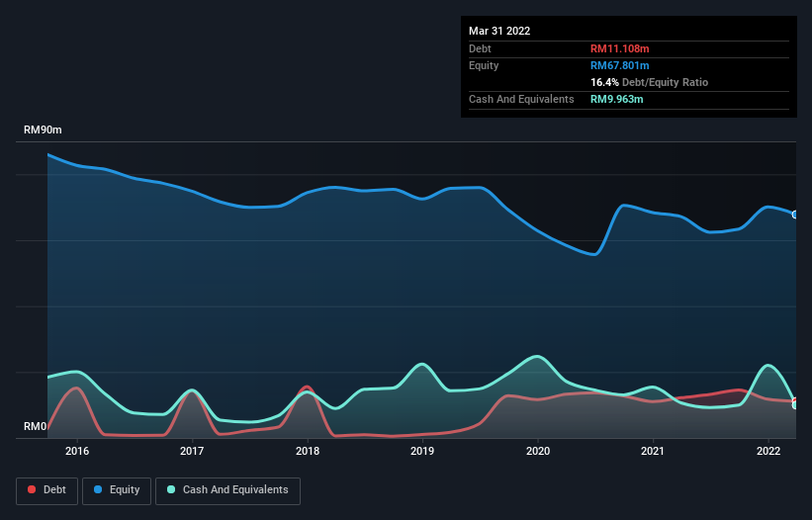Click the RM90m y-axis label
This screenshot has height=520, width=812.
pos(43,130)
